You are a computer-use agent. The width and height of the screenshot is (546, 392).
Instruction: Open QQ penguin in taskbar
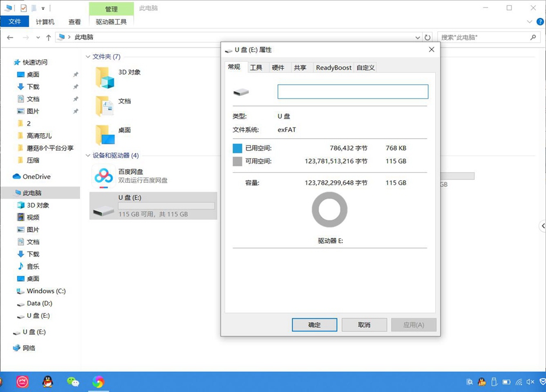(47, 382)
